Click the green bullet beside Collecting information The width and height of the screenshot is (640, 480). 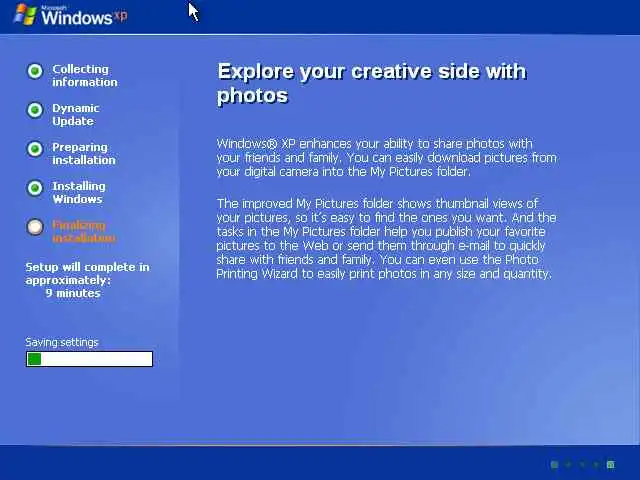(x=35, y=71)
